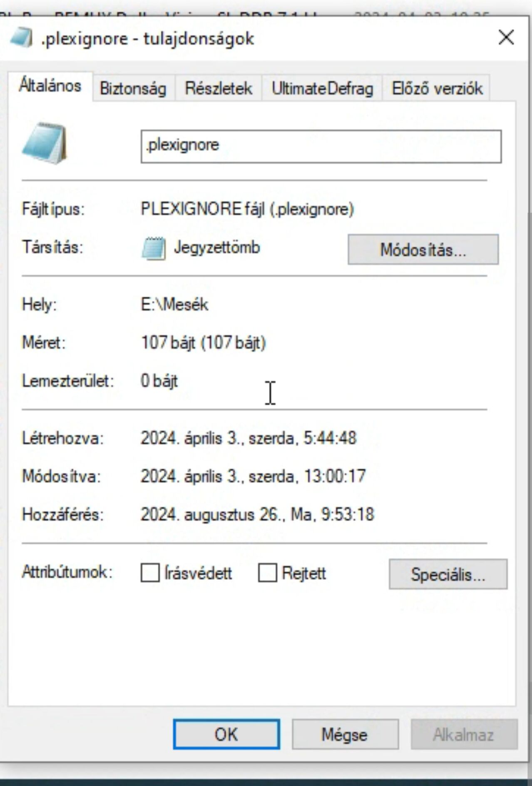
Task: Click the PLEXIGNORE fájl type text
Action: click(247, 209)
